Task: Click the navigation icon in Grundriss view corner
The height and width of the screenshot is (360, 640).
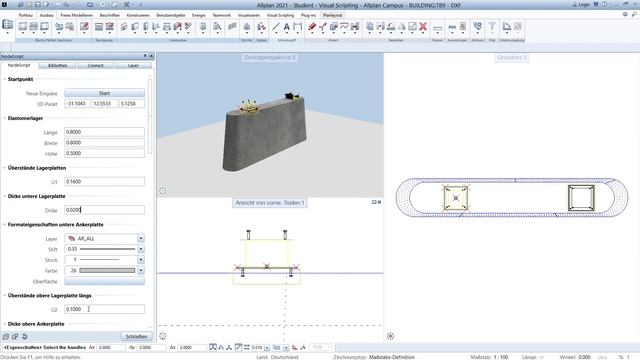Action: coord(391,336)
